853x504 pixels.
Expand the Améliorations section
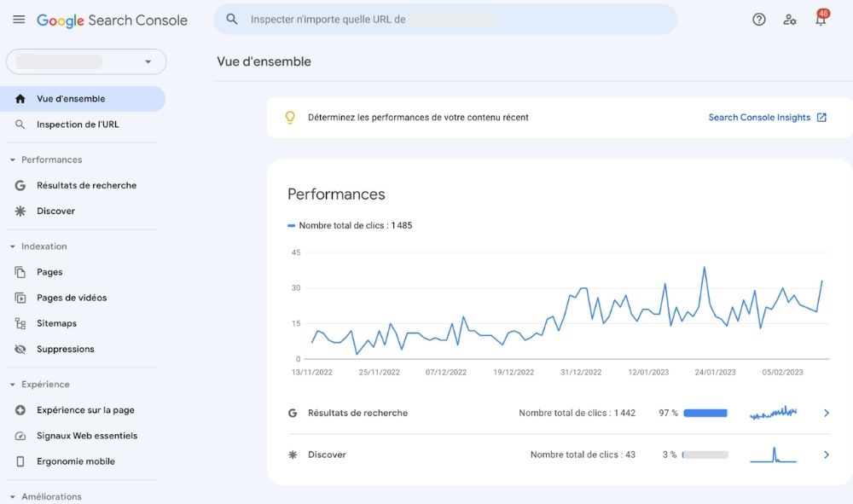[x=10, y=495]
